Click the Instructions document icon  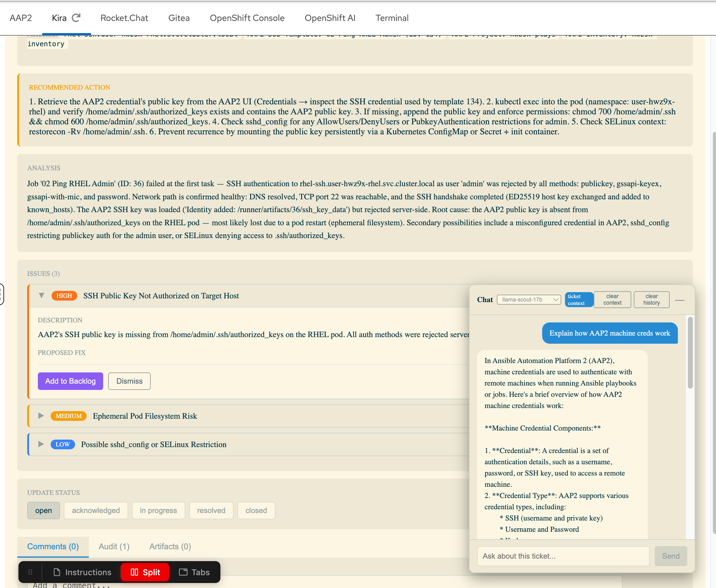(57, 572)
